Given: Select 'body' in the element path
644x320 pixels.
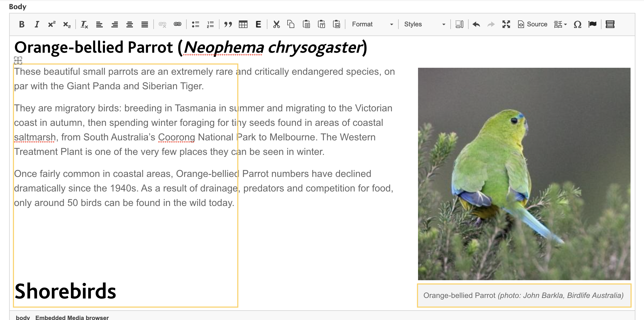Looking at the screenshot, I should coord(23,318).
